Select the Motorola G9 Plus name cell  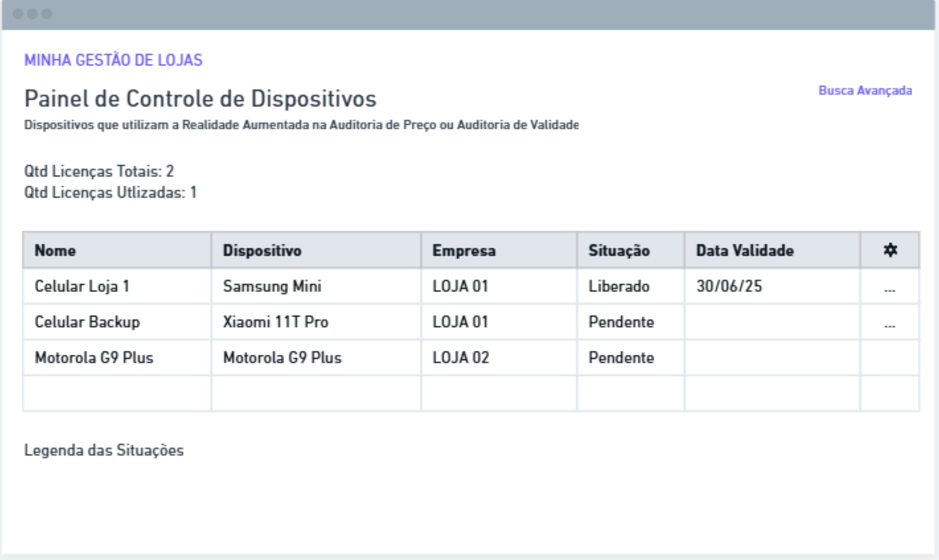pos(94,358)
